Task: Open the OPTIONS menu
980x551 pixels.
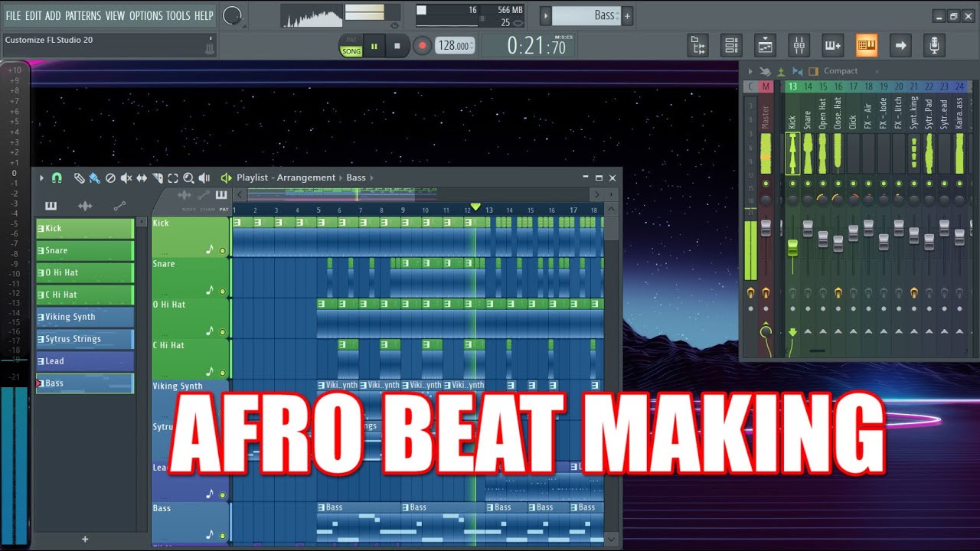Action: [145, 15]
